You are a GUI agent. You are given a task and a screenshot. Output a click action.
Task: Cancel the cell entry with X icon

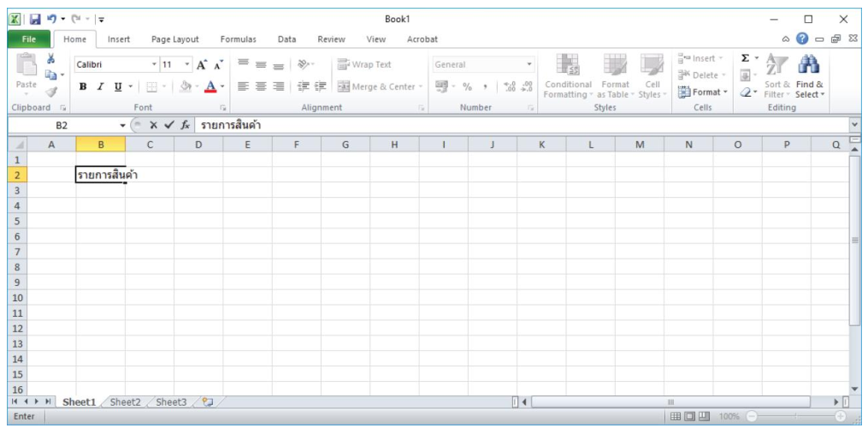click(154, 125)
